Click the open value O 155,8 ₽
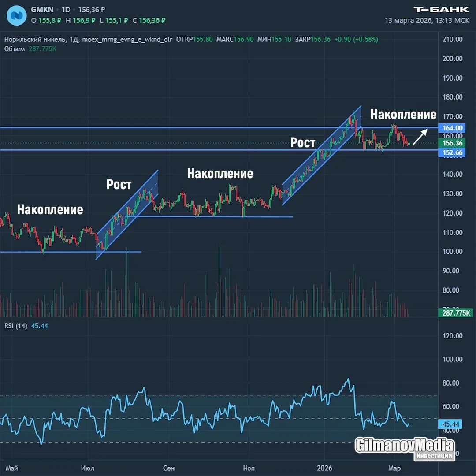Screen dimensions: 476x476 tap(46, 20)
